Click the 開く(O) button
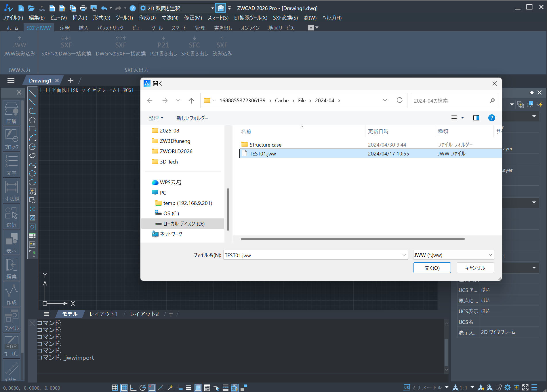 432,268
